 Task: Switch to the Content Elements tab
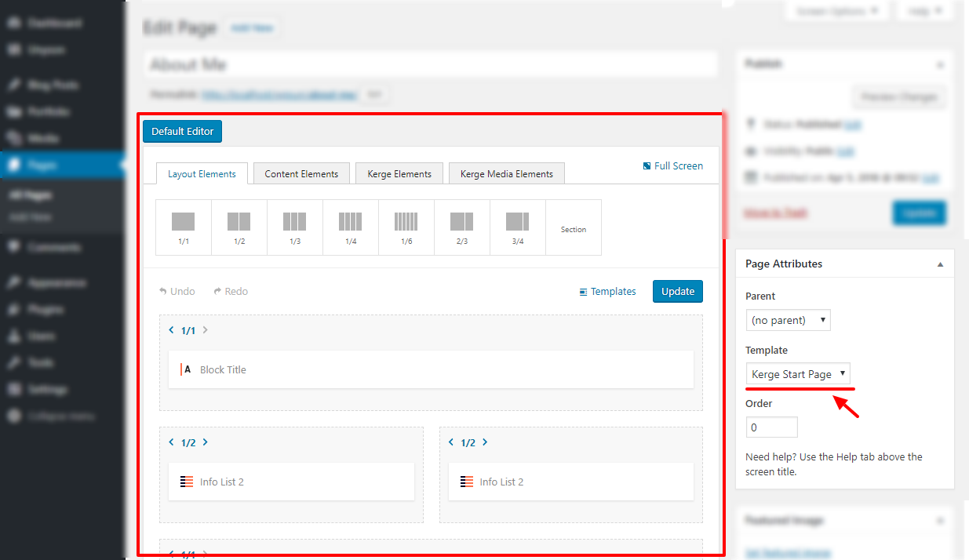(301, 173)
